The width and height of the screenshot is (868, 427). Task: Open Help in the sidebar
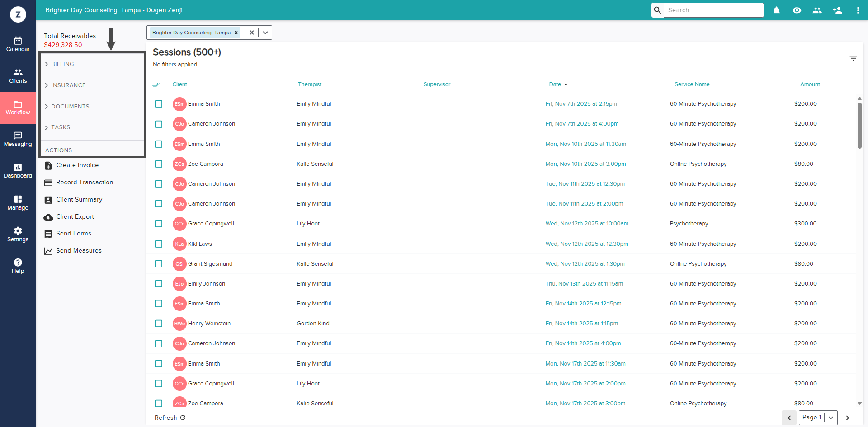pyautogui.click(x=18, y=266)
